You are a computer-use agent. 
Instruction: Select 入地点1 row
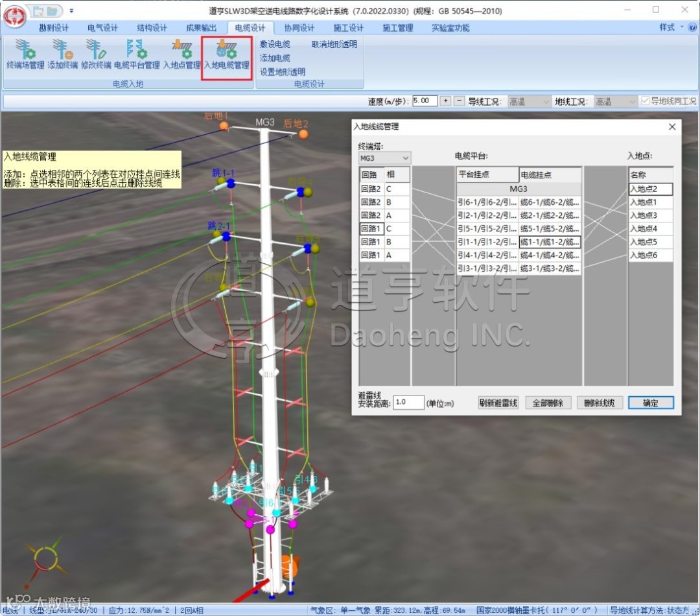(x=651, y=202)
